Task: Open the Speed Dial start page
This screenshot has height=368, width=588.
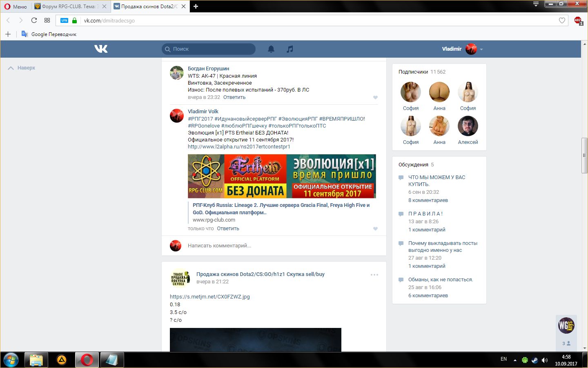Action: coord(47,20)
